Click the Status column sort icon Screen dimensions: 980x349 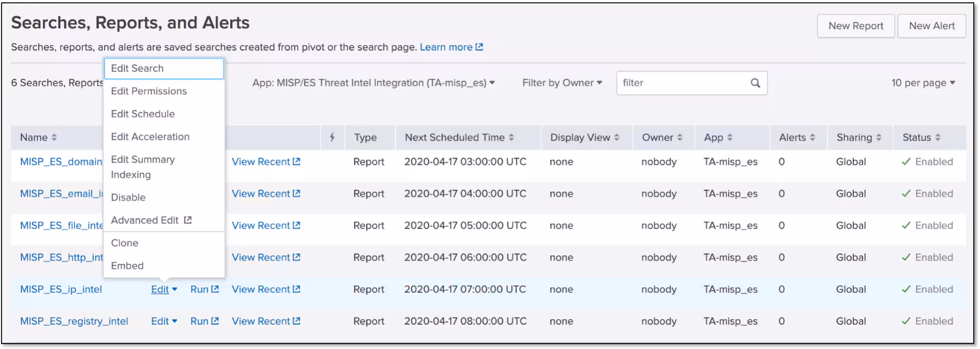click(x=938, y=138)
